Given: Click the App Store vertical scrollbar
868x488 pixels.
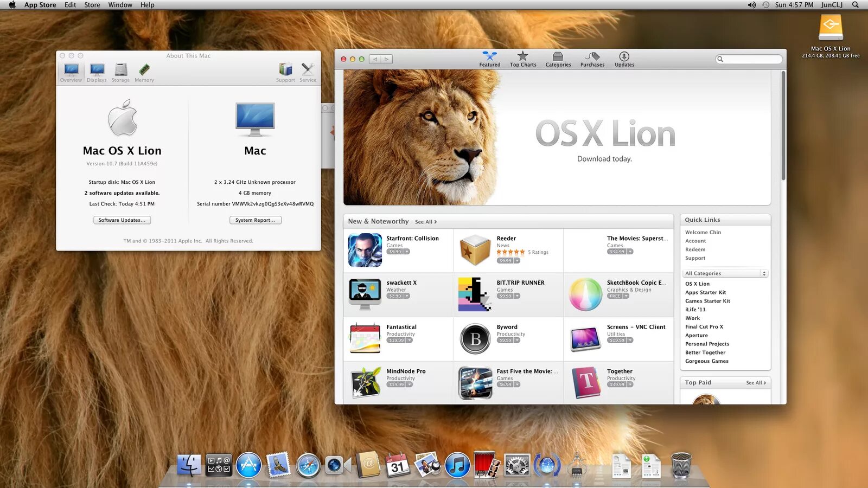Looking at the screenshot, I should 783,126.
